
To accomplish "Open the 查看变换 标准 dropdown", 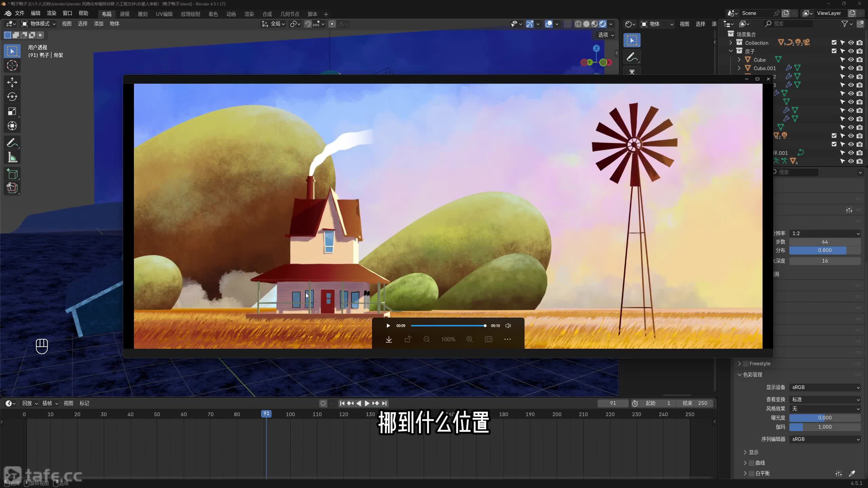I will 825,400.
